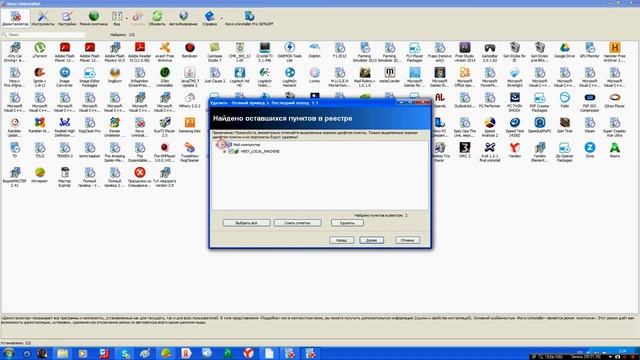Image resolution: width=640 pixels, height=360 pixels.
Task: Select the Free Studio version 2014 icon
Action: pos(464,52)
